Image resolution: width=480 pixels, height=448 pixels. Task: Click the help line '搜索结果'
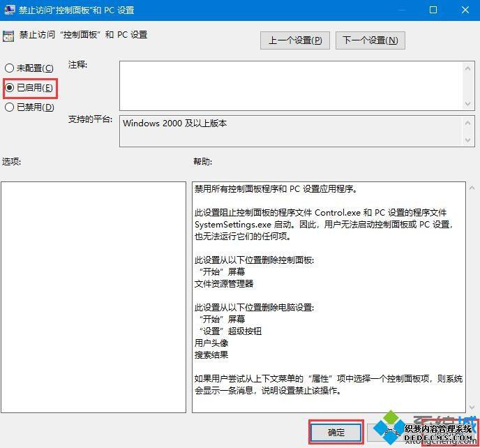pyautogui.click(x=211, y=355)
